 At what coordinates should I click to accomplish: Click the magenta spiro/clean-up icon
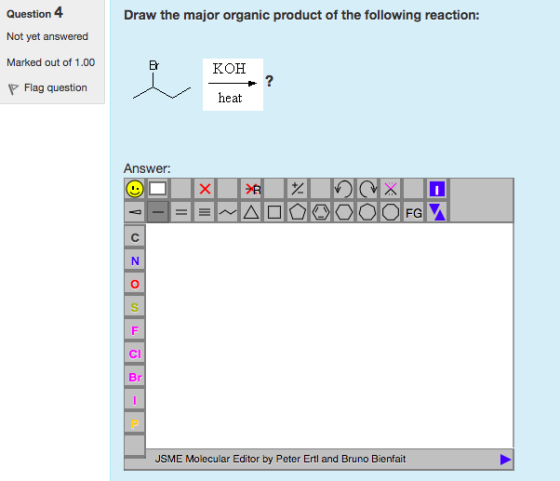[390, 189]
